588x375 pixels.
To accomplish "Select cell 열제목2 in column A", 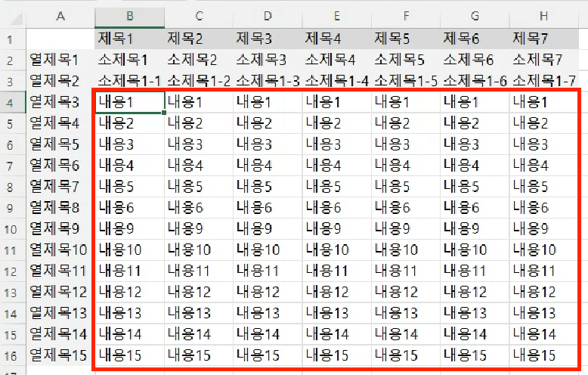I will tap(60, 81).
